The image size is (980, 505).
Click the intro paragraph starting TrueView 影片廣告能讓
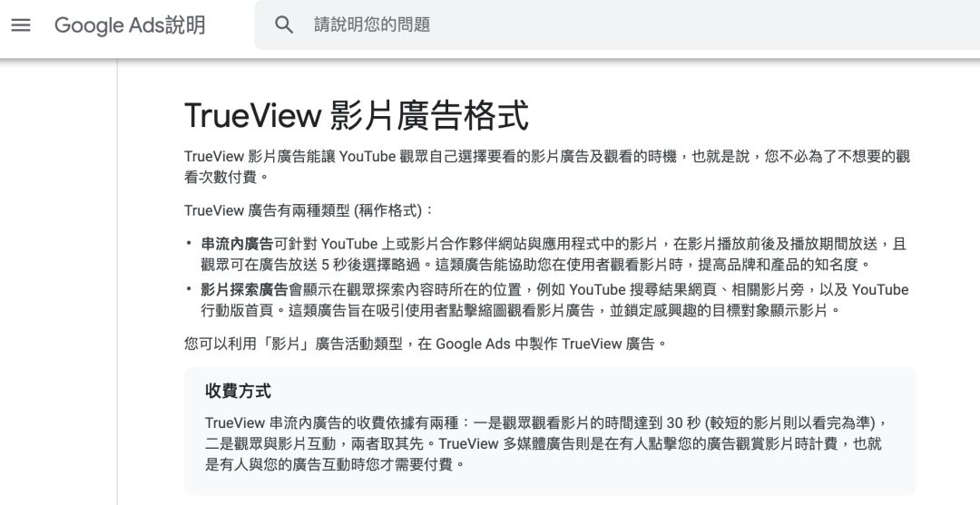(x=547, y=167)
